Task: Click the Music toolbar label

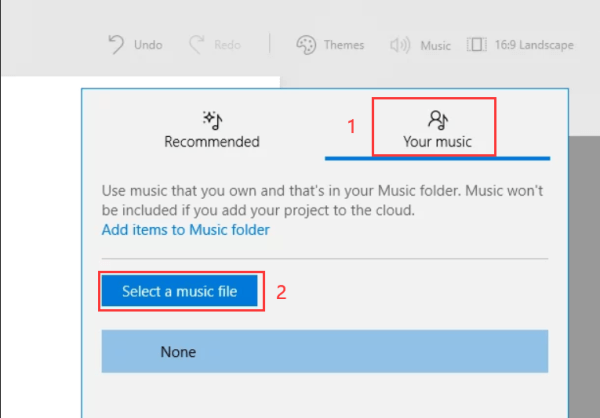Action: click(x=435, y=46)
